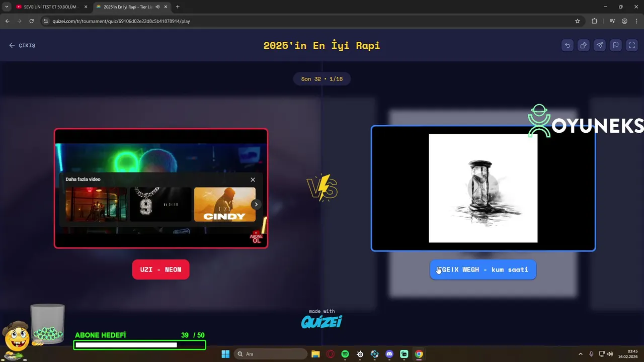Open the media controls music-note icon
The width and height of the screenshot is (644, 362).
[612, 21]
